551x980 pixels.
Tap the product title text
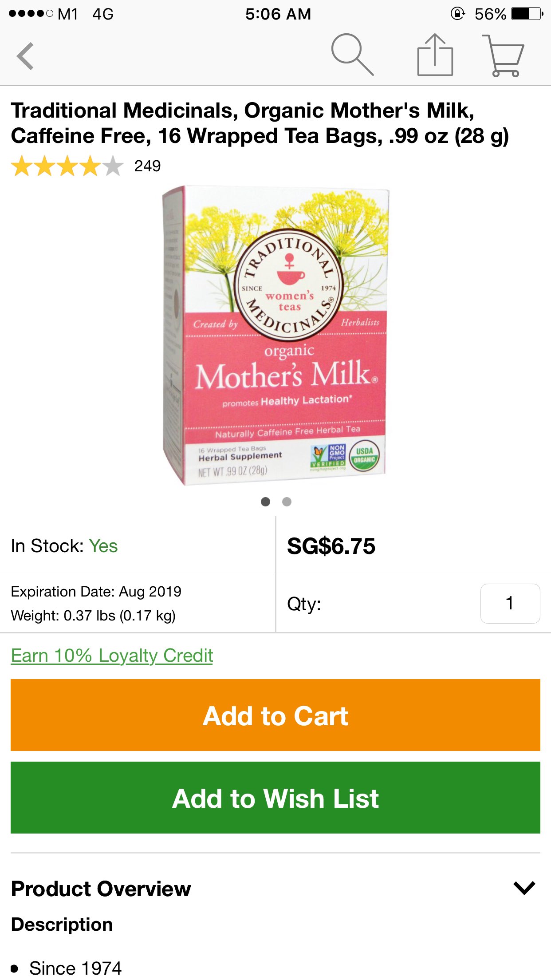260,123
